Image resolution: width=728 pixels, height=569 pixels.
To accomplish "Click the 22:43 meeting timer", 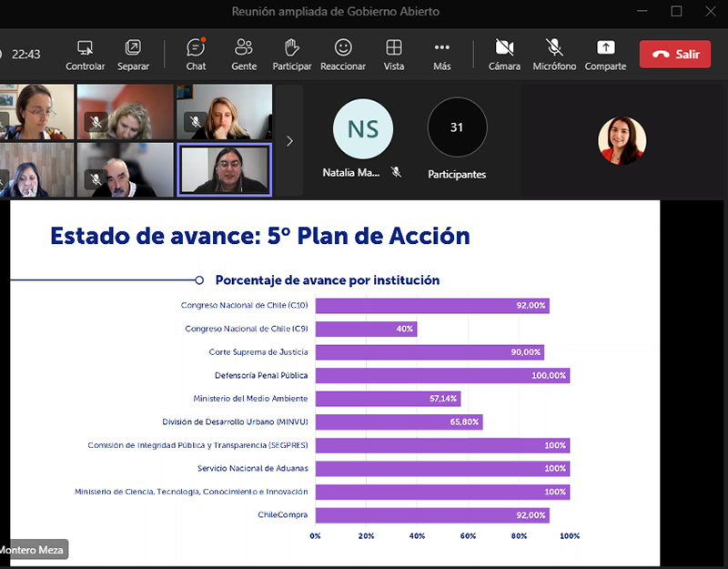I will [26, 55].
